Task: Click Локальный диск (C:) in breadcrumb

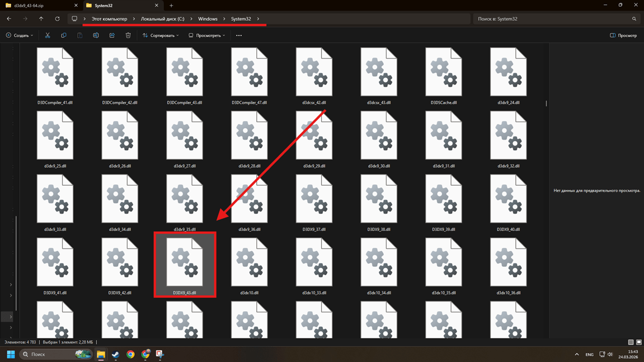Action: (x=162, y=19)
